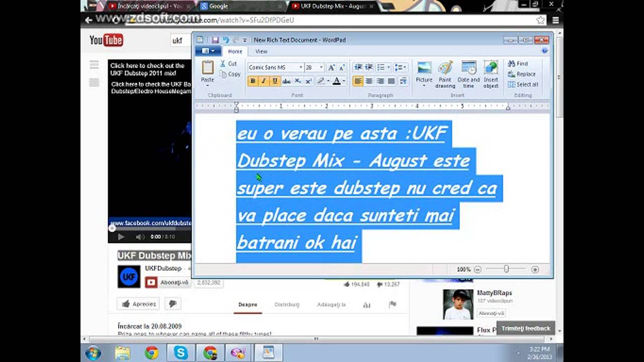Adjust the WordPad zoom slider

point(506,269)
